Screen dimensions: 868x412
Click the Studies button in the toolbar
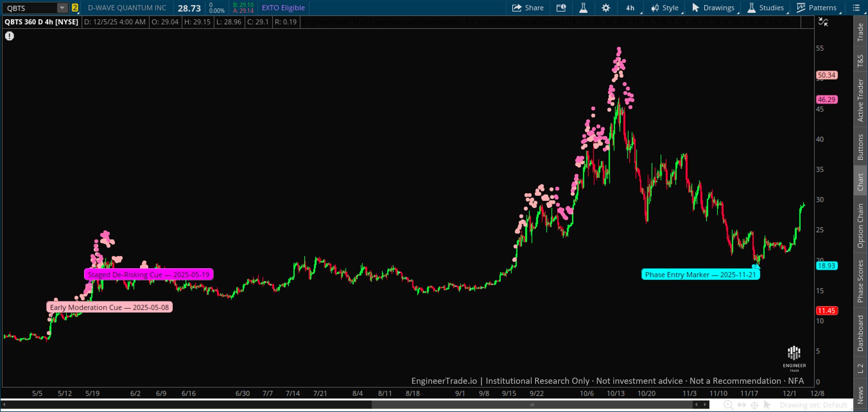click(x=766, y=7)
